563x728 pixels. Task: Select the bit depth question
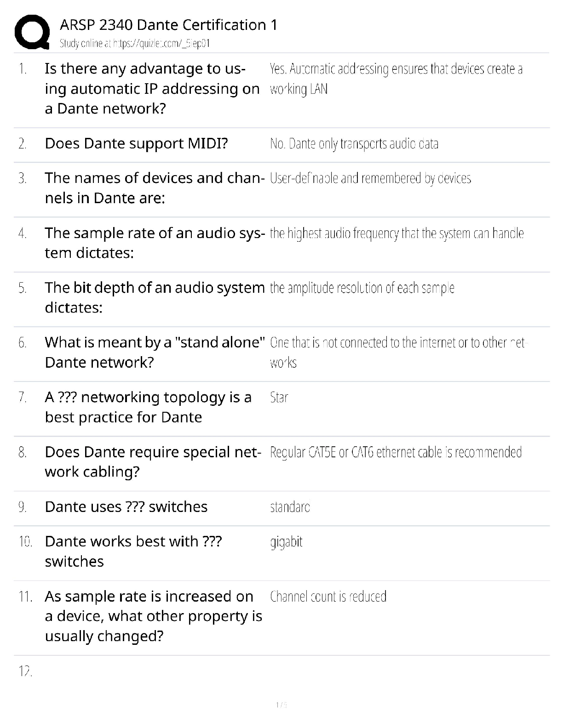pos(155,297)
